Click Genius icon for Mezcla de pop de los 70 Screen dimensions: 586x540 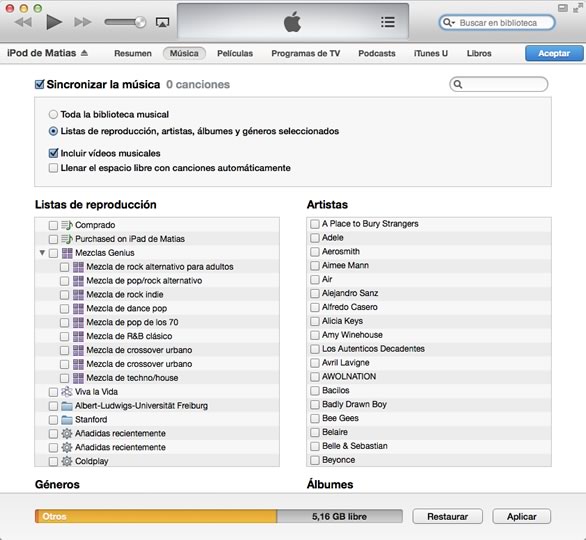point(78,323)
